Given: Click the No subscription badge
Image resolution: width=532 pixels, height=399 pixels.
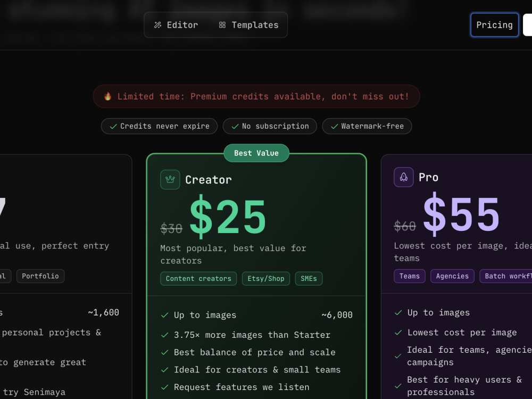Looking at the screenshot, I should [x=270, y=126].
